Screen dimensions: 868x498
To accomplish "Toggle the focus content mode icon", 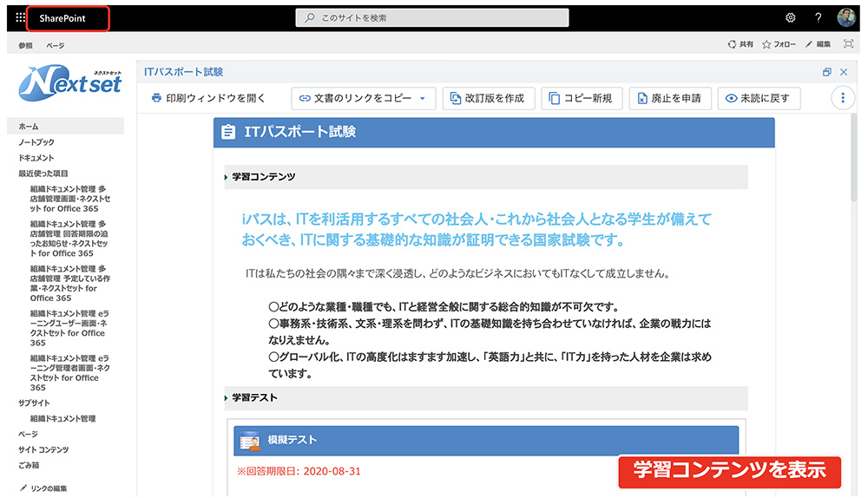I will click(x=848, y=43).
